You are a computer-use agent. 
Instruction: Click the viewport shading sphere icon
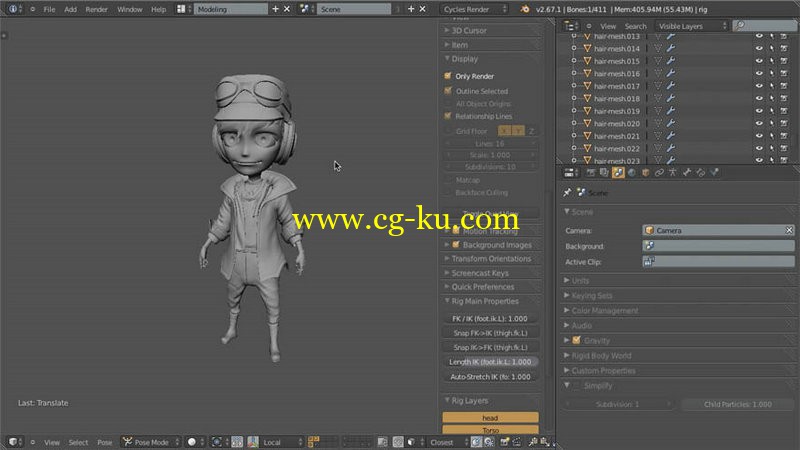tap(192, 442)
